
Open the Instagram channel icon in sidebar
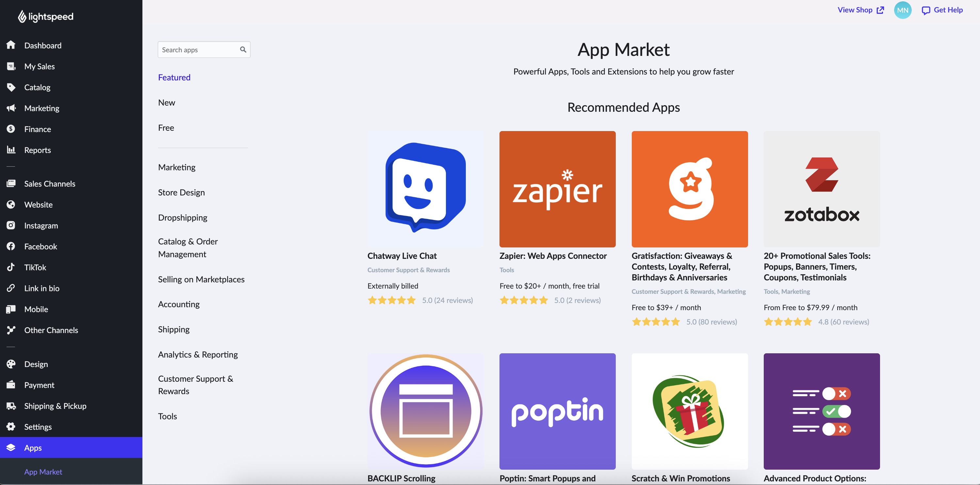click(x=11, y=226)
